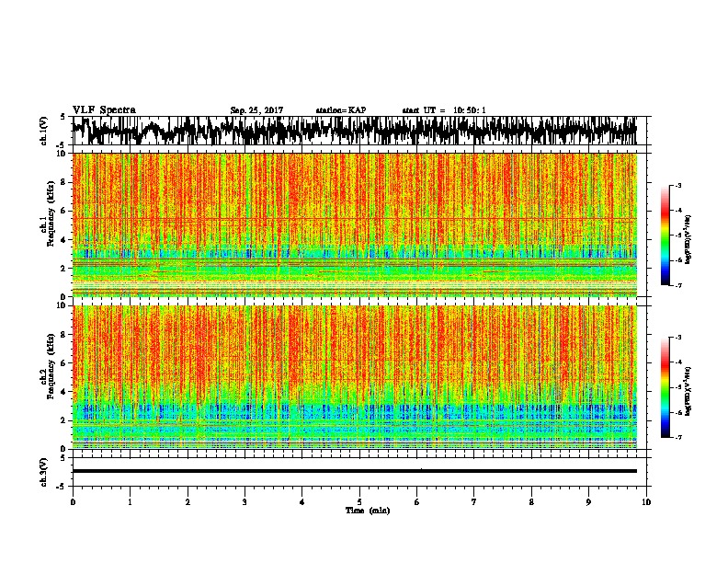Click inside the ch.2 spectrogram plot
The width and height of the screenshot is (728, 563).
click(354, 377)
